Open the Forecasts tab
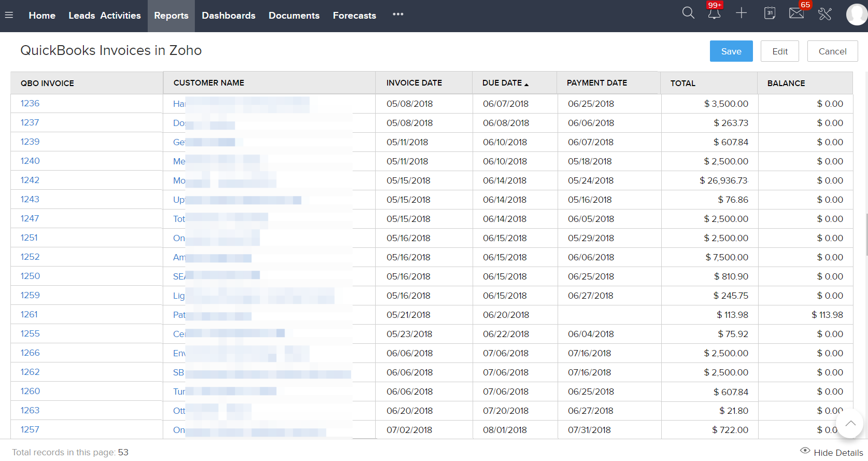 [354, 16]
